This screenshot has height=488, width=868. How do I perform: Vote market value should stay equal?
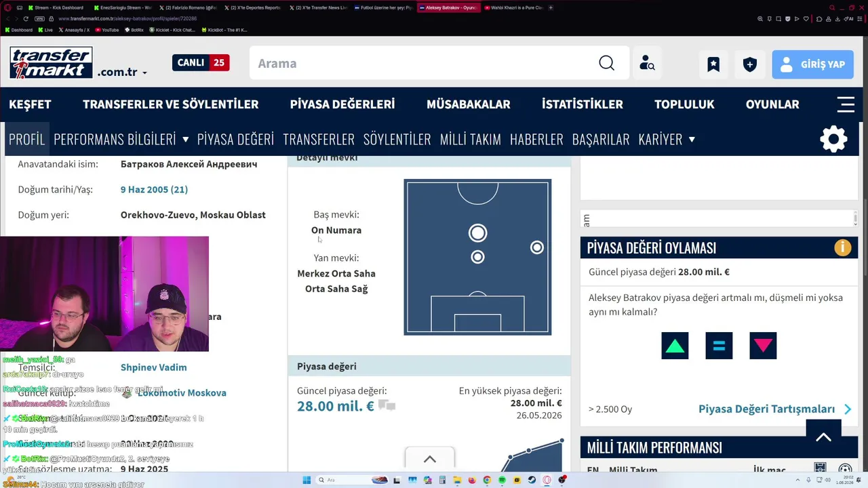pyautogui.click(x=719, y=346)
